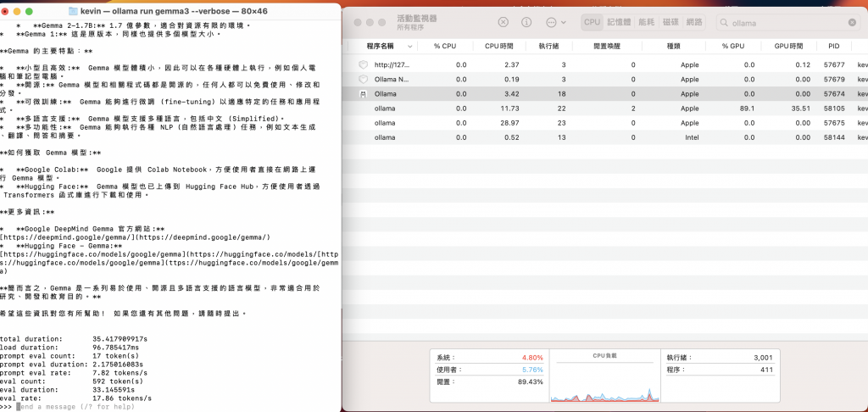Image resolution: width=868 pixels, height=412 pixels.
Task: Sort by CPU 時間 column header
Action: [498, 46]
